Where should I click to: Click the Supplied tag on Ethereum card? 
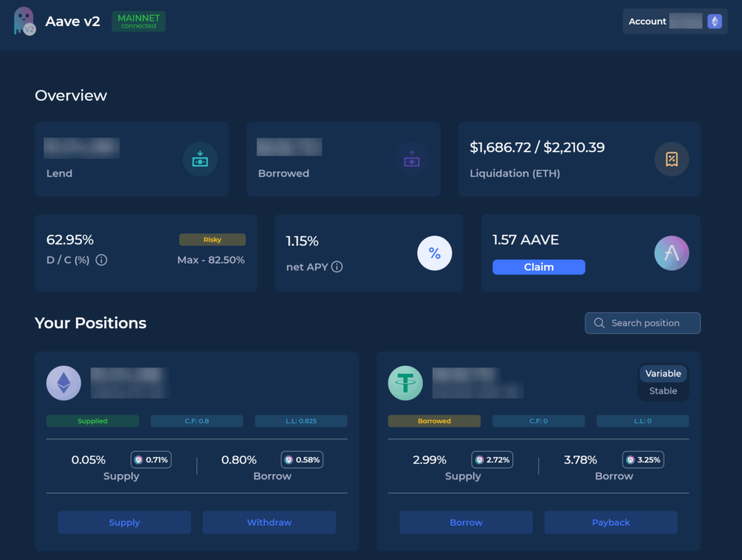point(93,421)
